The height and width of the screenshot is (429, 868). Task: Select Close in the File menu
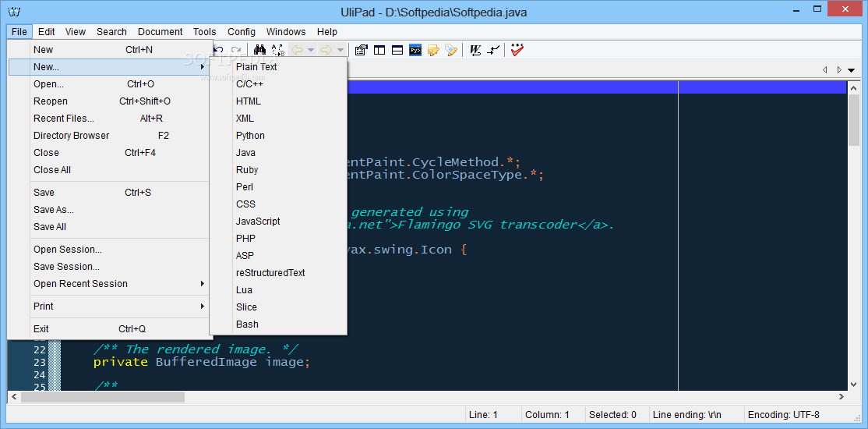[x=109, y=153]
